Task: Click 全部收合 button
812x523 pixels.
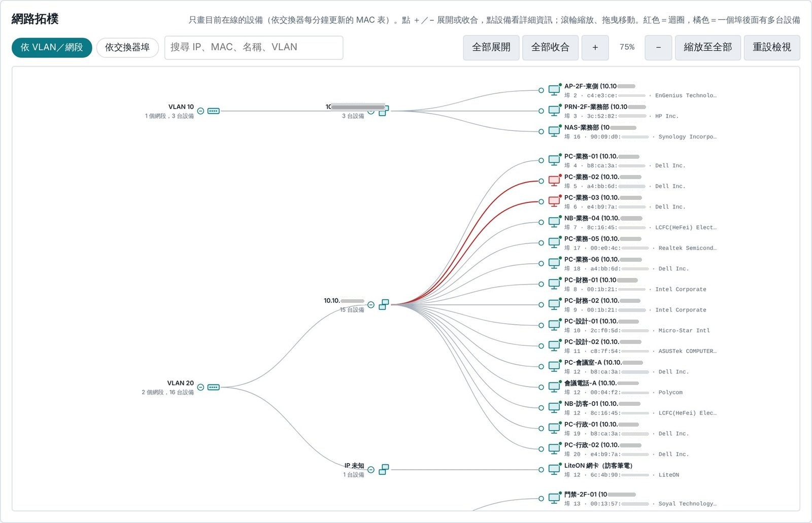Action: [x=550, y=48]
